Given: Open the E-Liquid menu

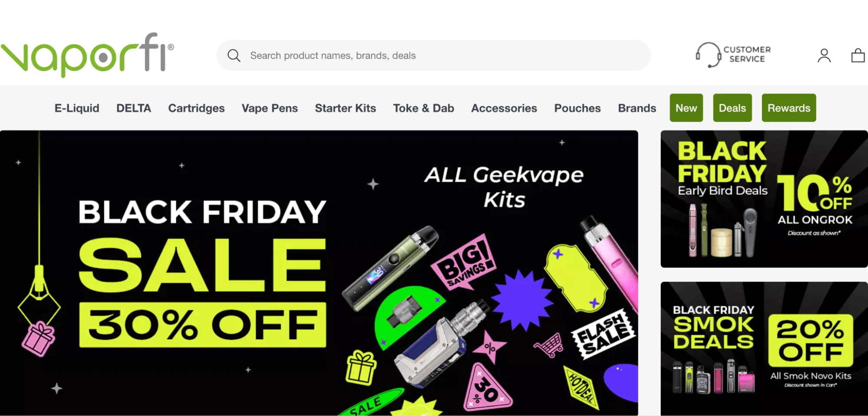Looking at the screenshot, I should [x=77, y=108].
